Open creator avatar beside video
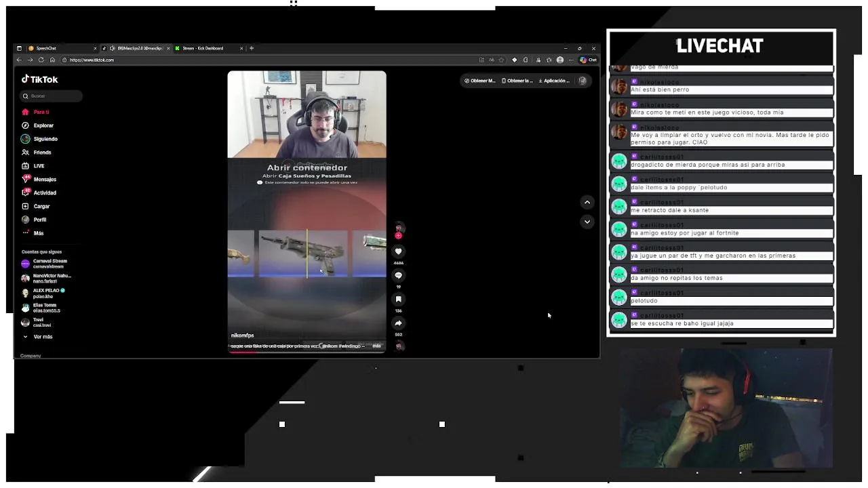Screen dimensions: 868x488 pos(399,228)
